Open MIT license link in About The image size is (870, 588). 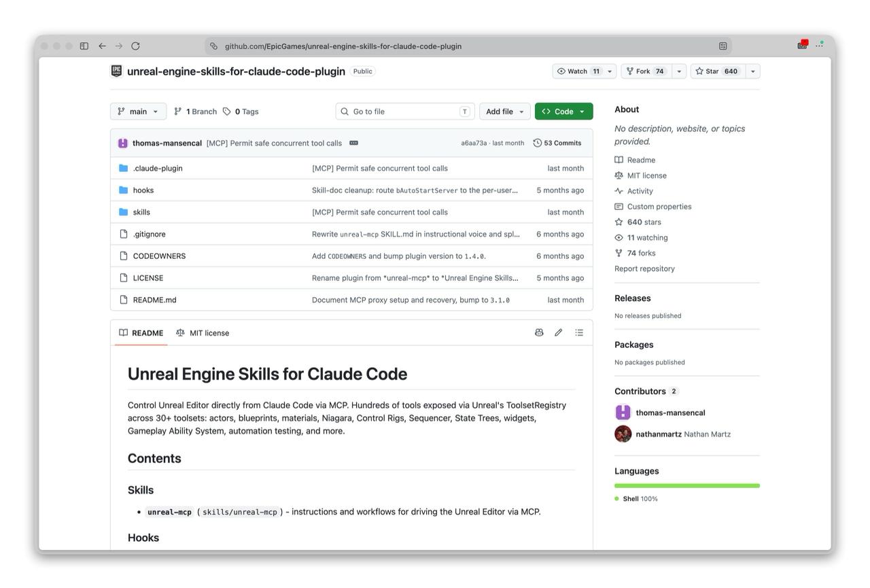[640, 175]
